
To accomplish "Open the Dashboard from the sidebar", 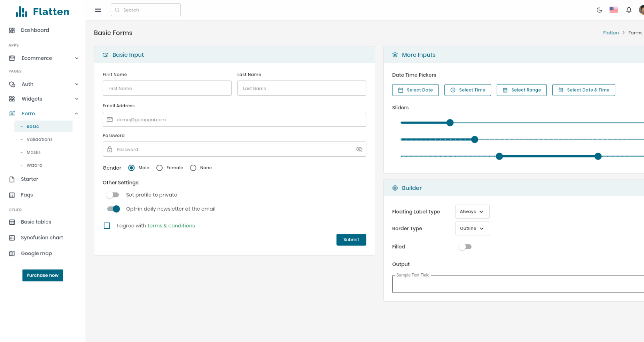I will [35, 30].
